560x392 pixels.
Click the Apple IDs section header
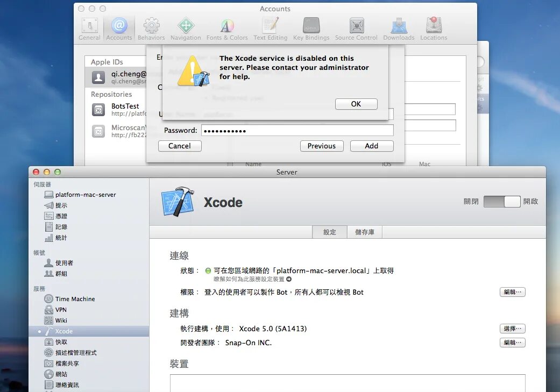(107, 62)
